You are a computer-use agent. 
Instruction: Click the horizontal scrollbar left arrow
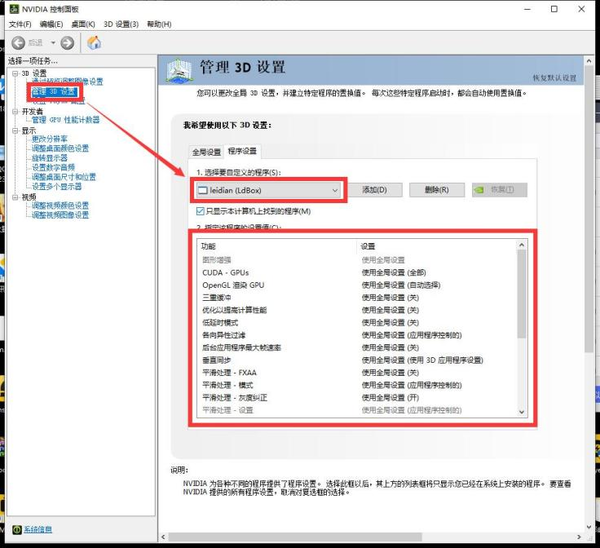point(163,537)
